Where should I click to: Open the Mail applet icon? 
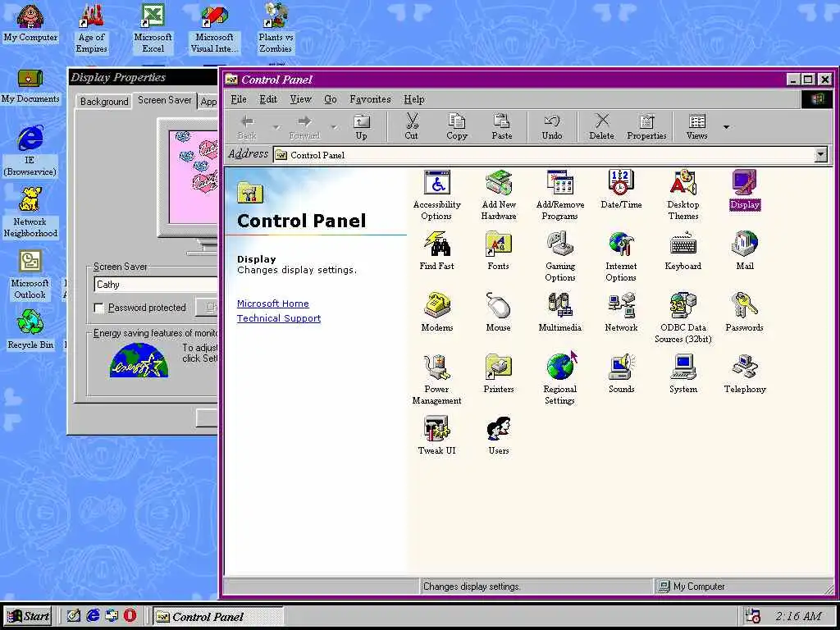tap(745, 251)
